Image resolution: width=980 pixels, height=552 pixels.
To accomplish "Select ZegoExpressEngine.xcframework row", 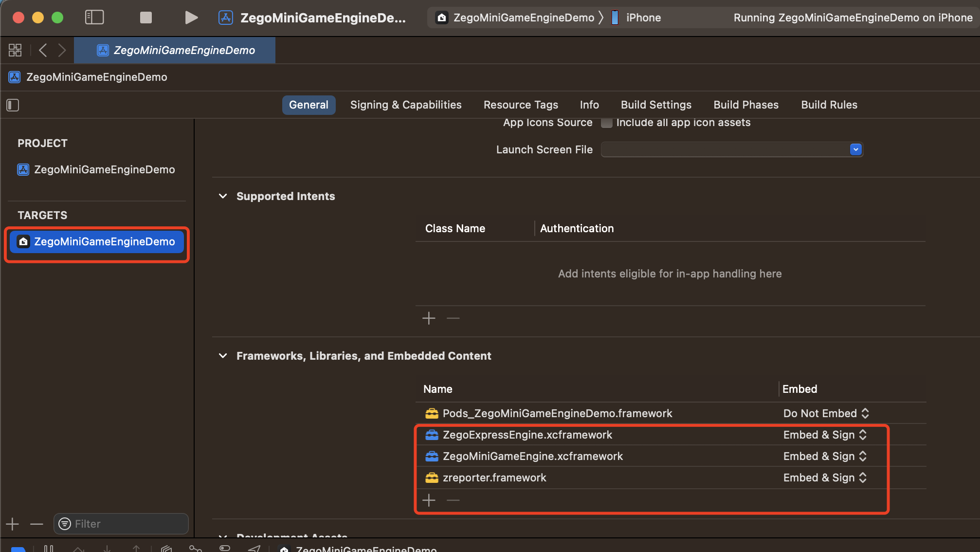I will (671, 435).
